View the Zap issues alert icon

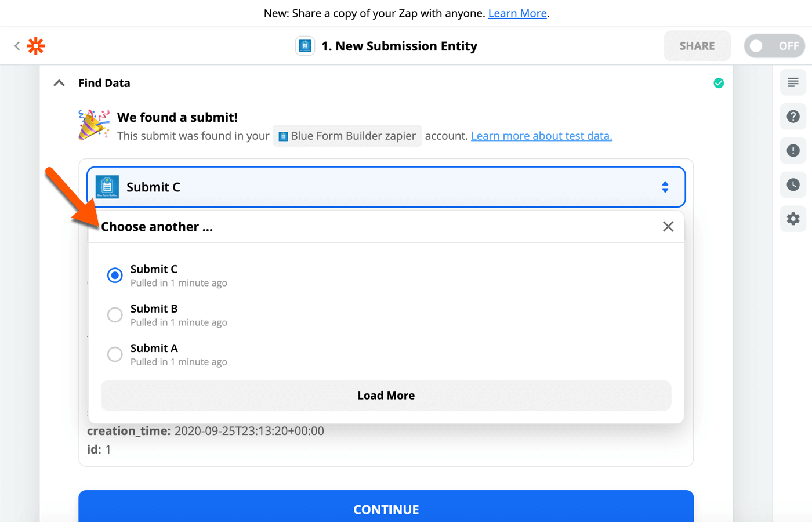pos(793,150)
